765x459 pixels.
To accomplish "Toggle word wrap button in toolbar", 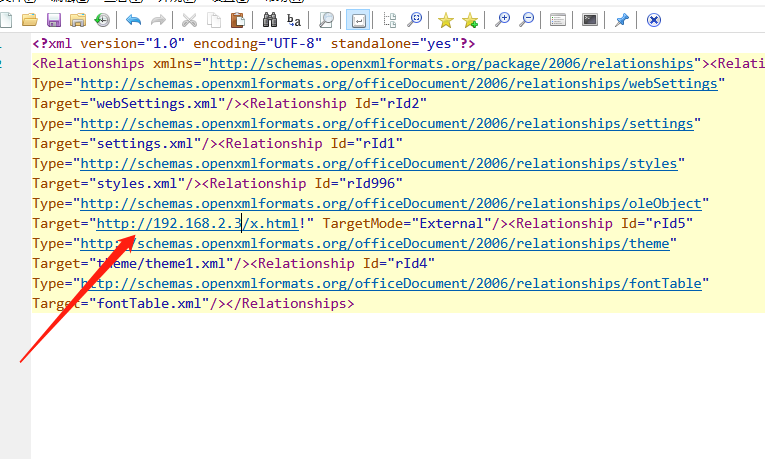I will coord(358,20).
